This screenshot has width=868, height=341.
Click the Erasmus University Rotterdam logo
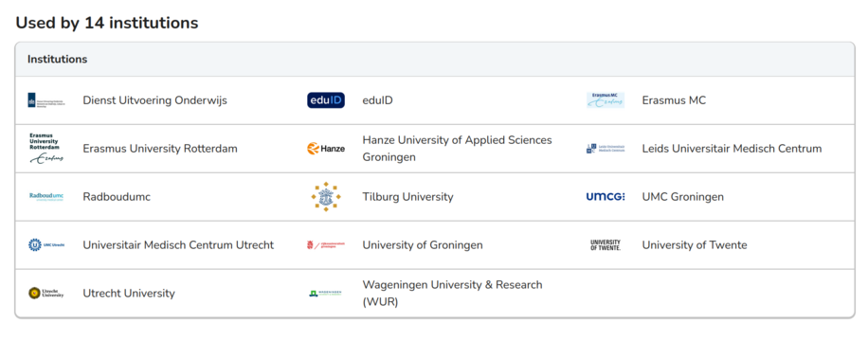46,149
